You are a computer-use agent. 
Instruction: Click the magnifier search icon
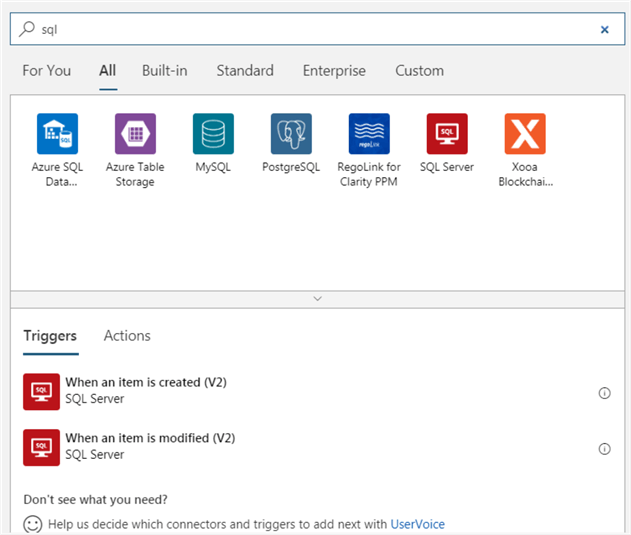tap(27, 29)
